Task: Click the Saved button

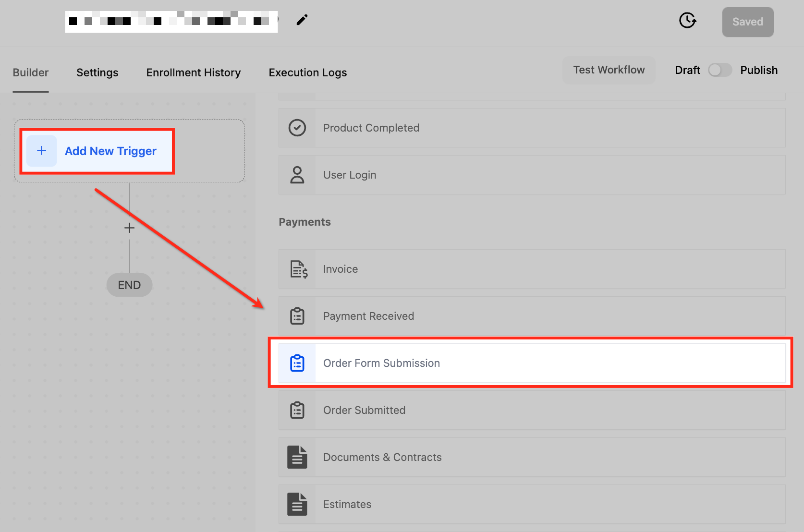Action: coord(747,22)
